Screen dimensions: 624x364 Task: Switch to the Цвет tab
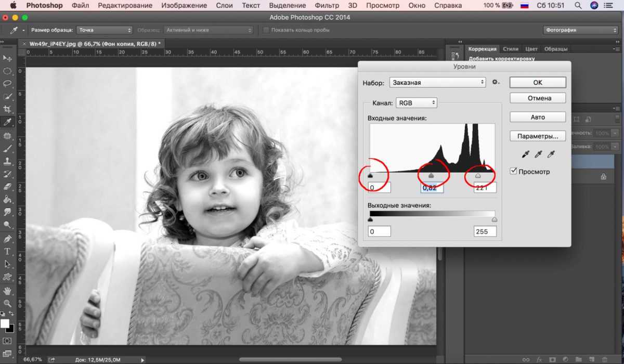tap(531, 49)
